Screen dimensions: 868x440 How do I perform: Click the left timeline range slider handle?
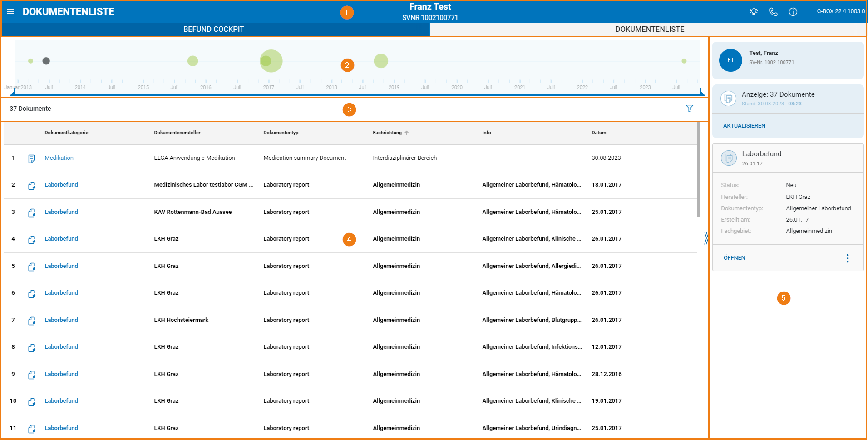point(13,92)
